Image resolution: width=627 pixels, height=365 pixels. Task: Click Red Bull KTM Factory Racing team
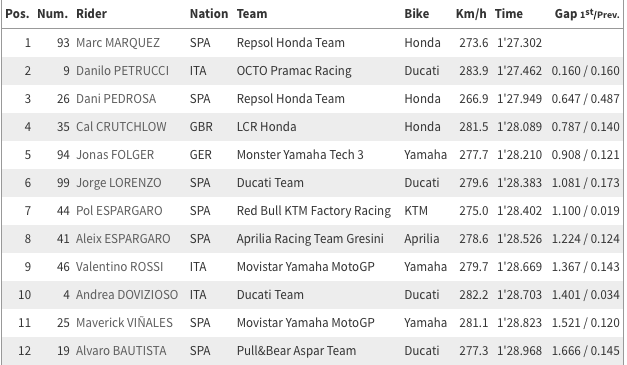(314, 211)
